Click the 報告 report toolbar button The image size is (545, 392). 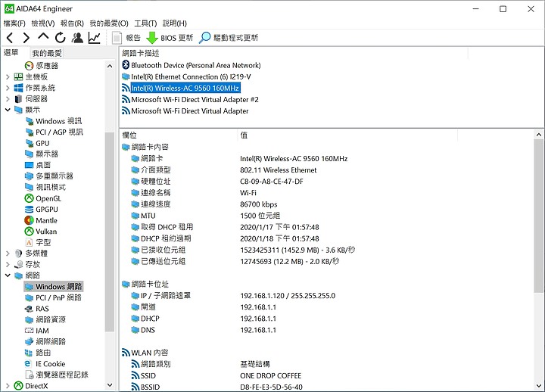[126, 38]
